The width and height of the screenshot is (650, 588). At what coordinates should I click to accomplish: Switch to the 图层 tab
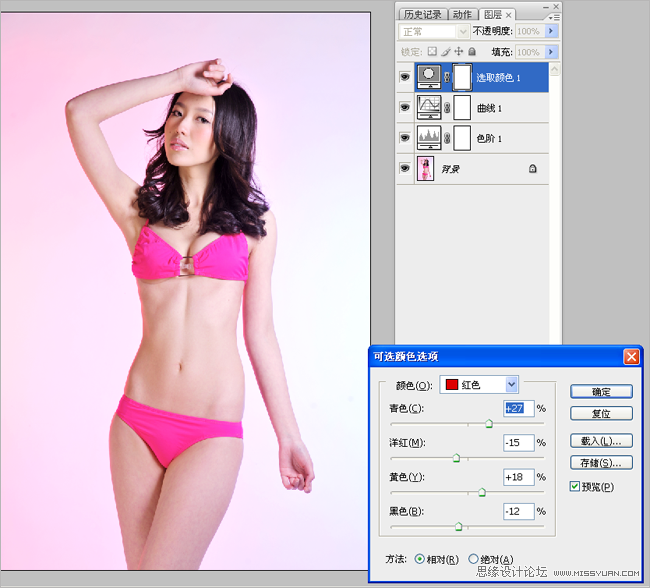coord(493,15)
